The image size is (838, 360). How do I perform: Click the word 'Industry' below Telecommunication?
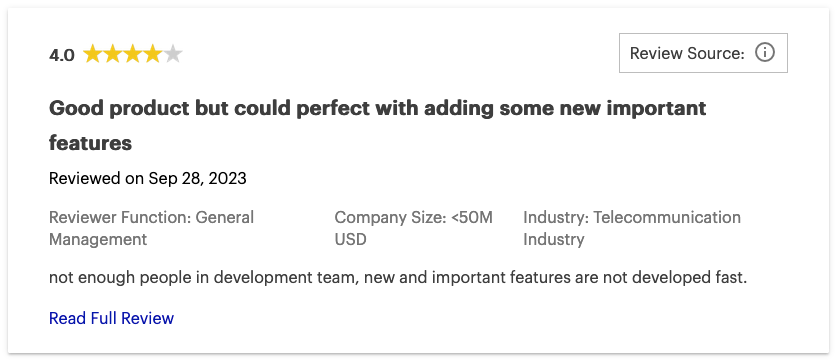coord(554,239)
